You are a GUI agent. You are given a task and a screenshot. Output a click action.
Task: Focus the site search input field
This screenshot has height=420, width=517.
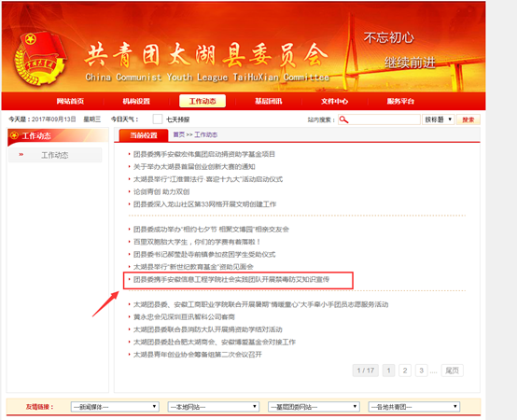click(379, 119)
